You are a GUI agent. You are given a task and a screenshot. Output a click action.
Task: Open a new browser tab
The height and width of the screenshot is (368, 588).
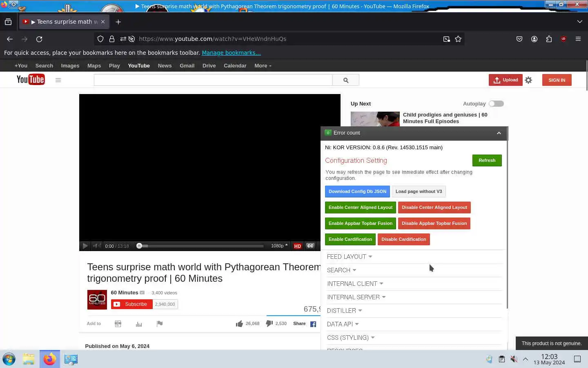click(118, 22)
